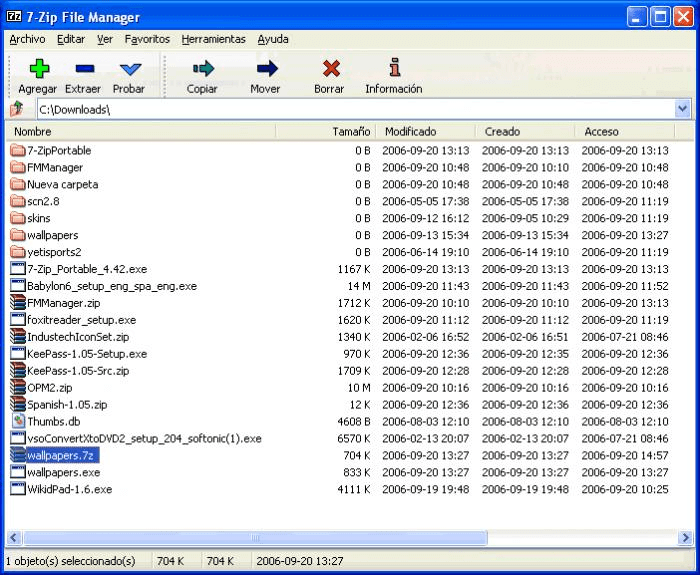Select the wallpapers folder
This screenshot has height=575, width=700.
52,235
